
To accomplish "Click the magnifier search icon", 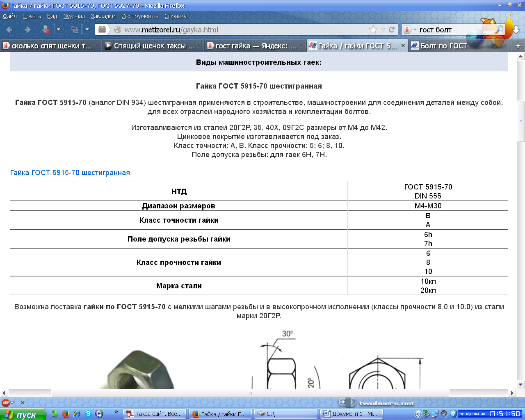I will click(x=499, y=30).
